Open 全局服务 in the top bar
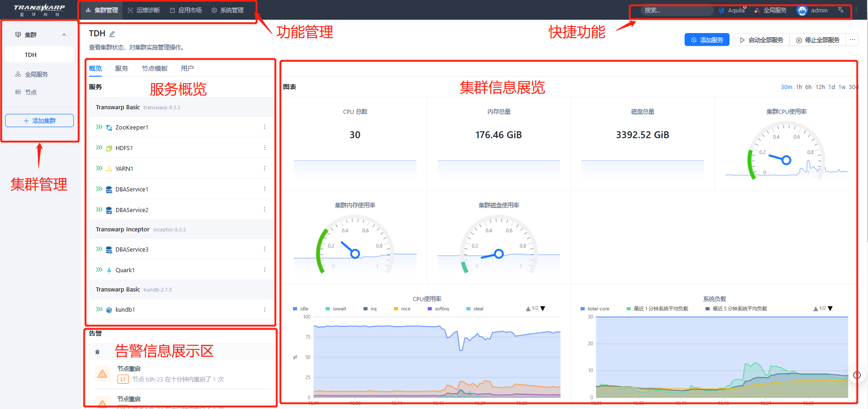Screen dimensions: 868x409 [x=770, y=10]
